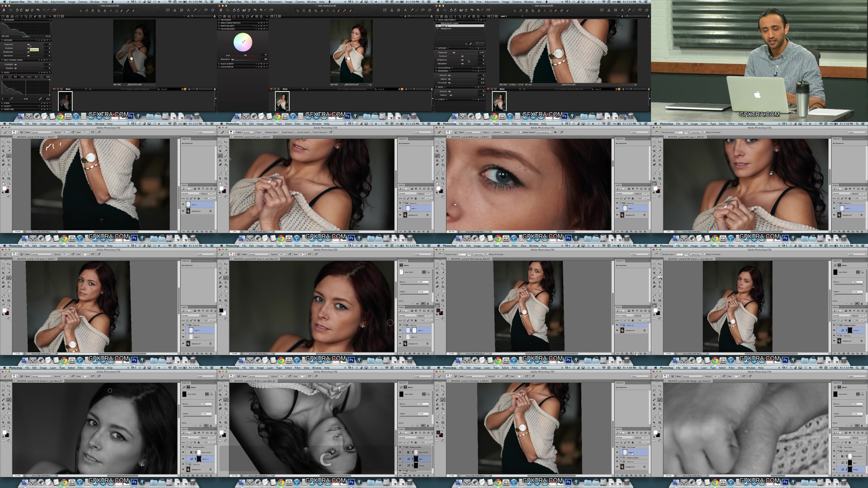This screenshot has width=868, height=488.
Task: 3:09 PM frame: open the Camera menu
Action: click(x=300, y=2)
